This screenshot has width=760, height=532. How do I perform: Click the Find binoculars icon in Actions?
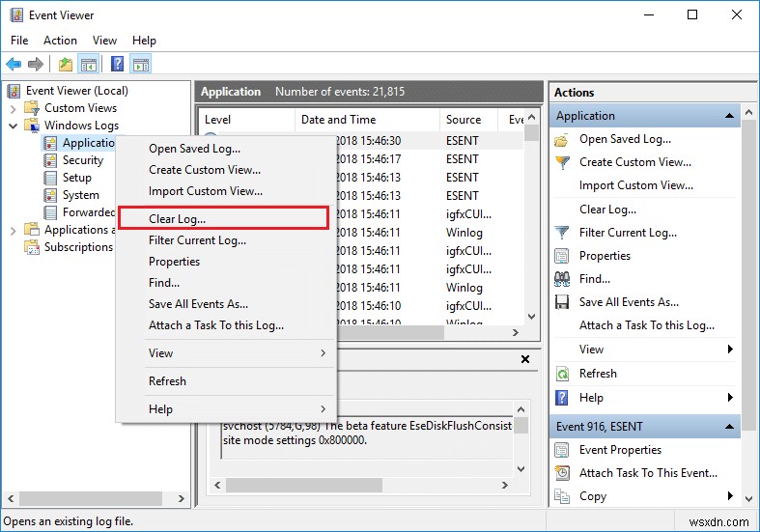(562, 279)
